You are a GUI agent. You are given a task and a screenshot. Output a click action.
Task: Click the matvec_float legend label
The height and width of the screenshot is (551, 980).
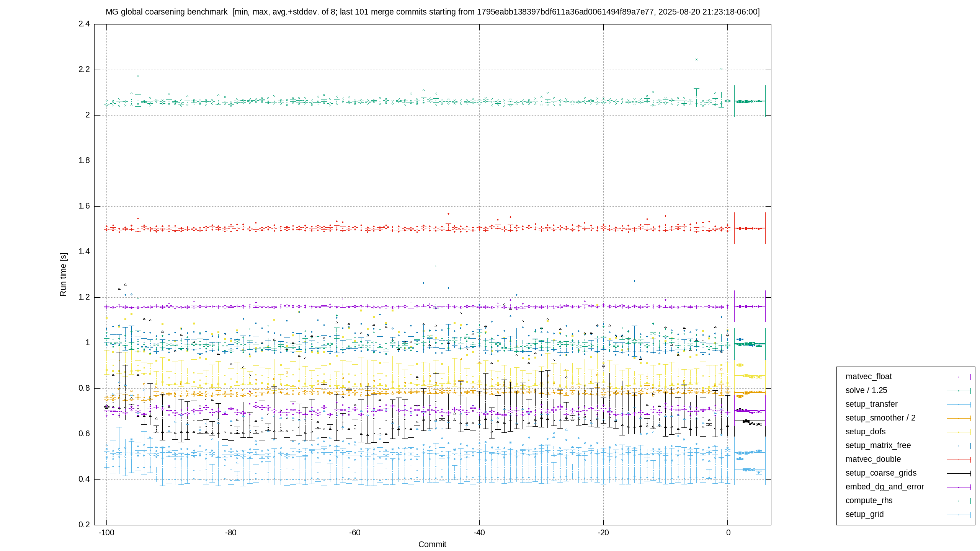tap(868, 377)
